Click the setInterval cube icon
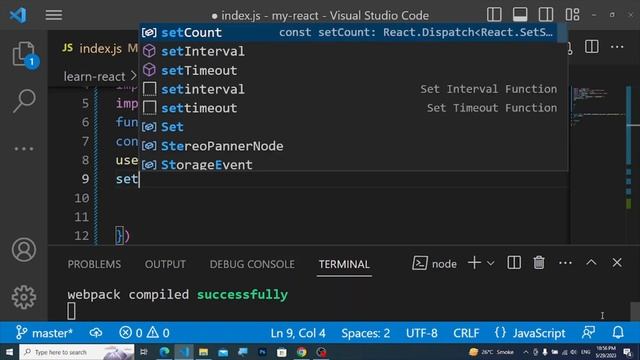This screenshot has width=640, height=360. [x=149, y=51]
